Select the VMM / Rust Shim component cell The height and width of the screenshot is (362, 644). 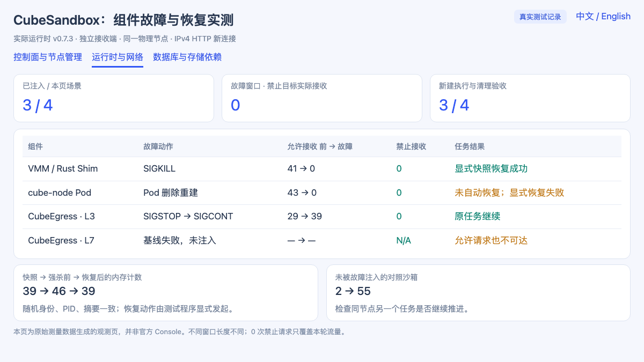[63, 168]
